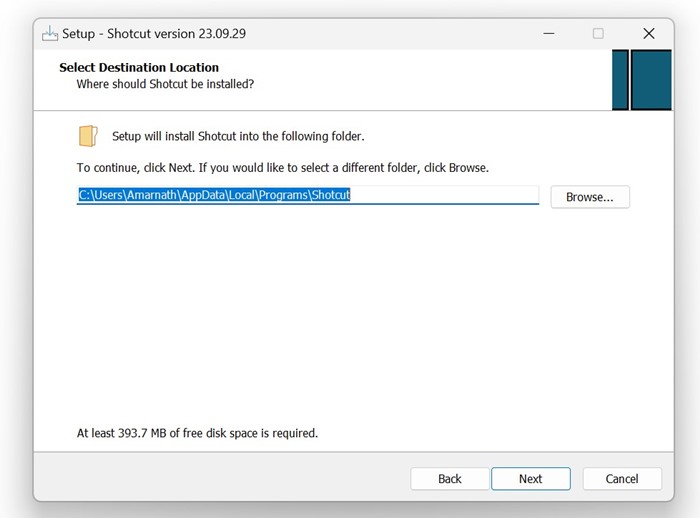Click the 'Shotcut' folder name ending the path

(331, 195)
